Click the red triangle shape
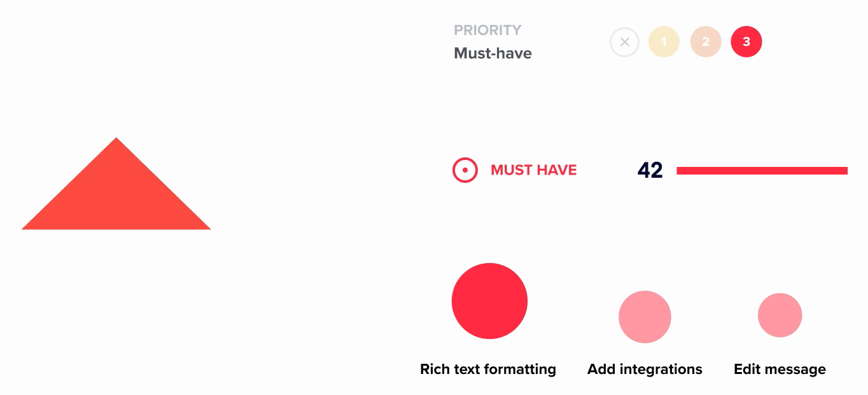Screen dimensions: 868x395 coord(116,197)
